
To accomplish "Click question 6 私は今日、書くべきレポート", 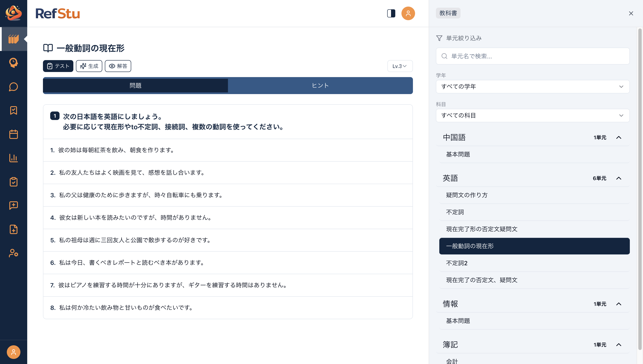I will 228,262.
